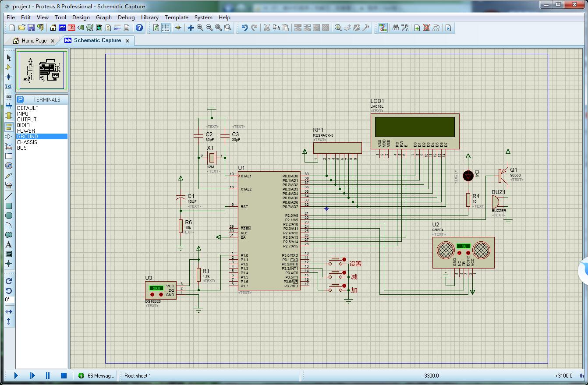Image resolution: width=588 pixels, height=385 pixels.
Task: Click the Cut scissors icon
Action: [266, 28]
